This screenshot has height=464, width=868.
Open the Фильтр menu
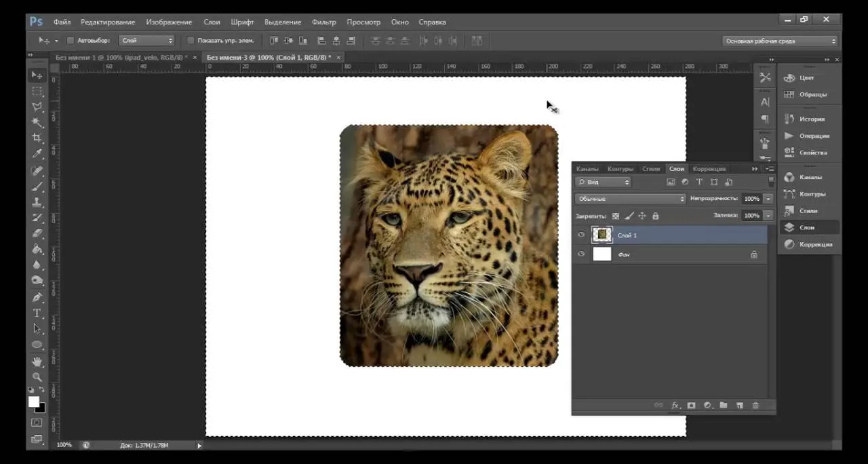tap(324, 22)
